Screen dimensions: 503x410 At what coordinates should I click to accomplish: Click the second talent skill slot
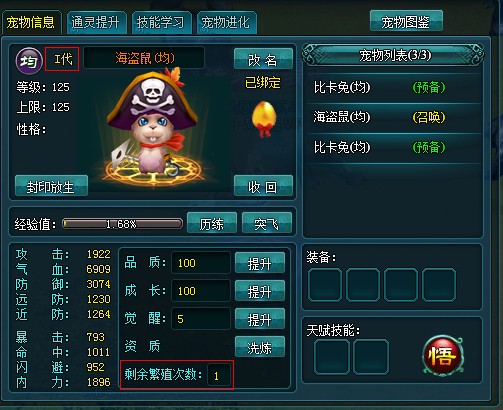[x=371, y=357]
